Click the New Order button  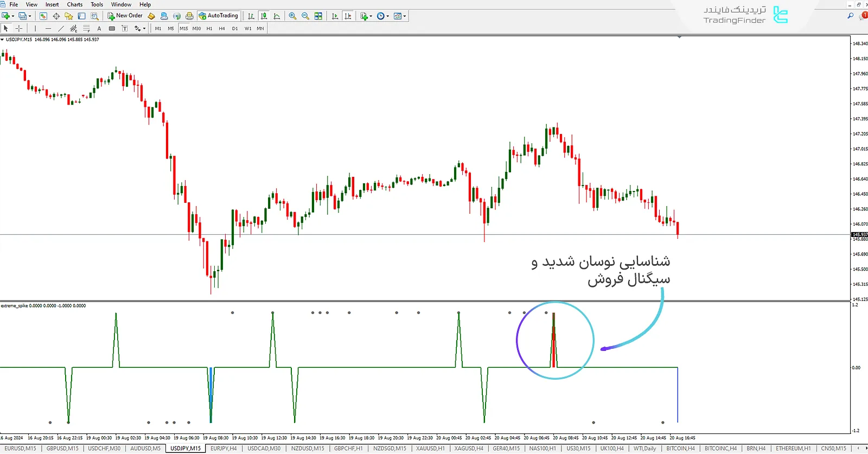tap(125, 16)
